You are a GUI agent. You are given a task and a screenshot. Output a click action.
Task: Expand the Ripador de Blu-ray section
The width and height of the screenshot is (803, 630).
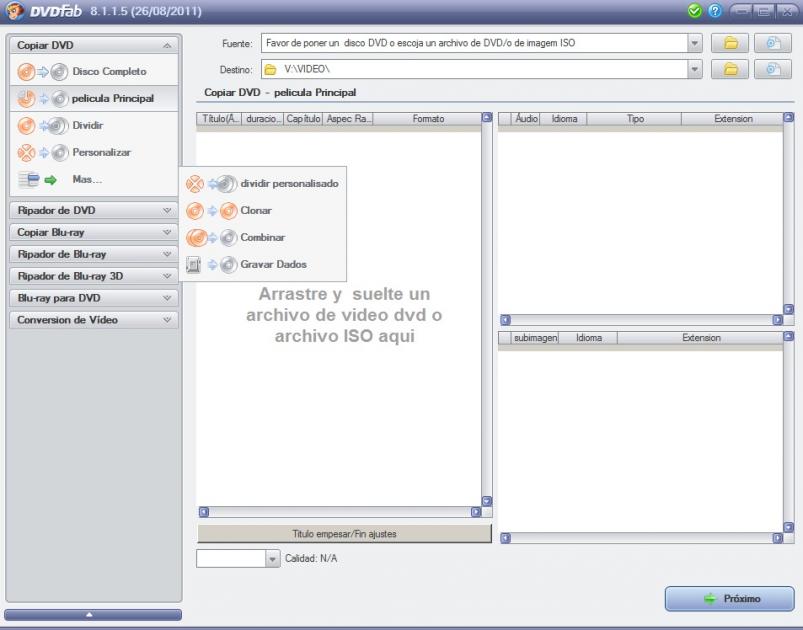pos(94,255)
